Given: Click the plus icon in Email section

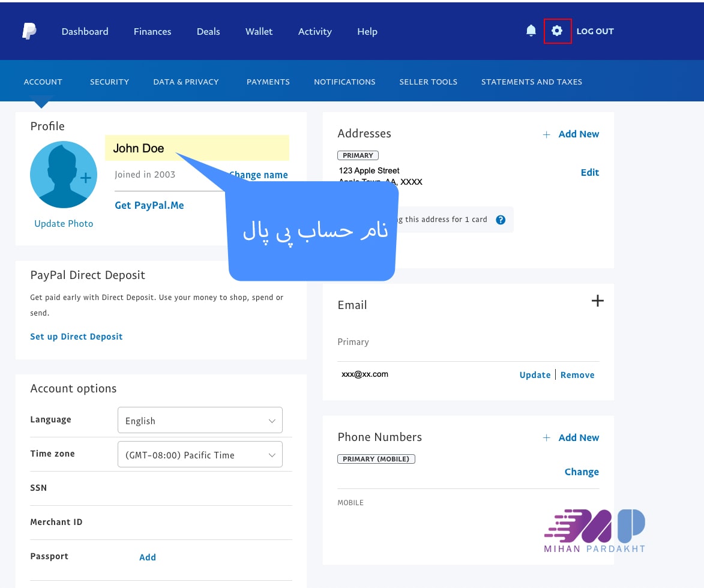Looking at the screenshot, I should pyautogui.click(x=597, y=301).
